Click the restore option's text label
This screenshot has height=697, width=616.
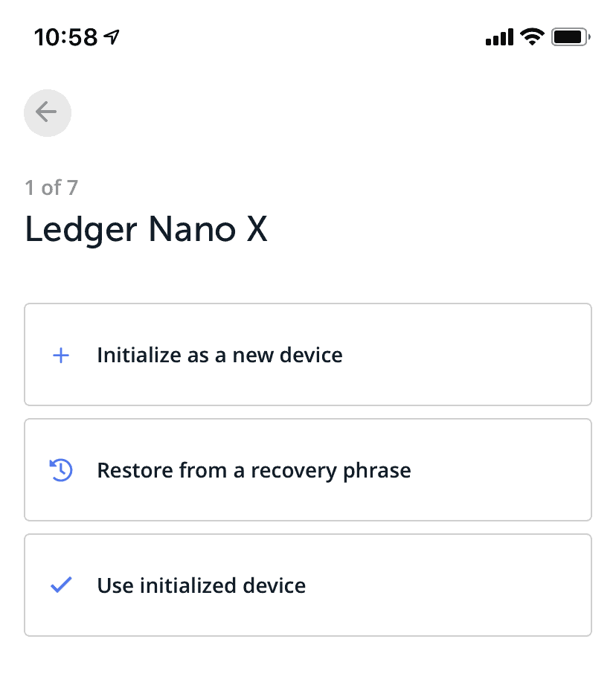254,470
